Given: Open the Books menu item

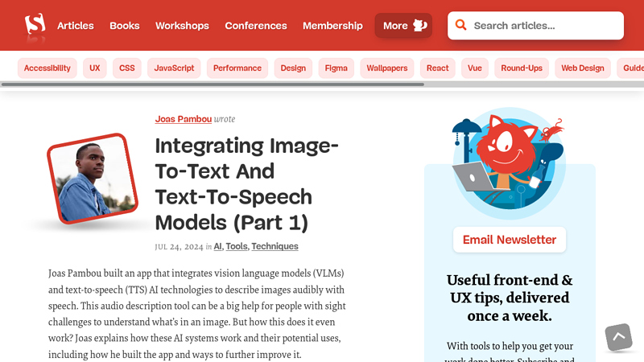Looking at the screenshot, I should click(x=125, y=26).
